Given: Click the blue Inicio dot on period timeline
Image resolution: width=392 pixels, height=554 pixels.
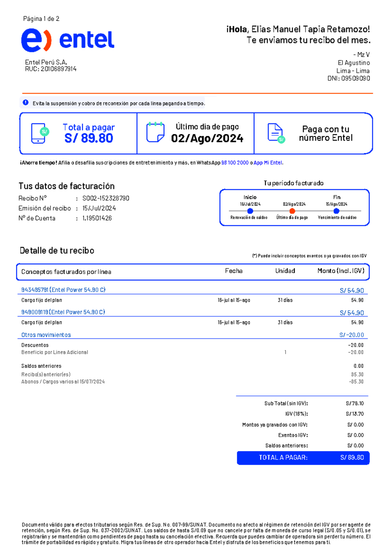Looking at the screenshot, I should pos(250,211).
